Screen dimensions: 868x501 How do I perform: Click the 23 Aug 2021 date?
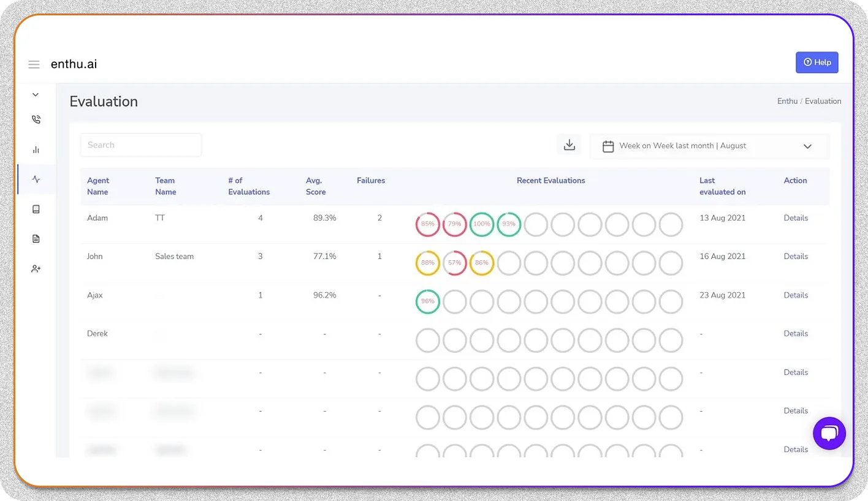pos(723,295)
